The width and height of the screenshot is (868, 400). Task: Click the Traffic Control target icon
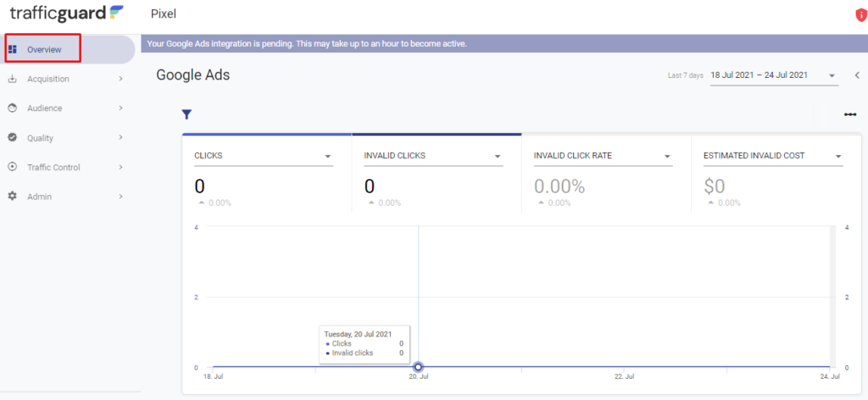click(13, 167)
